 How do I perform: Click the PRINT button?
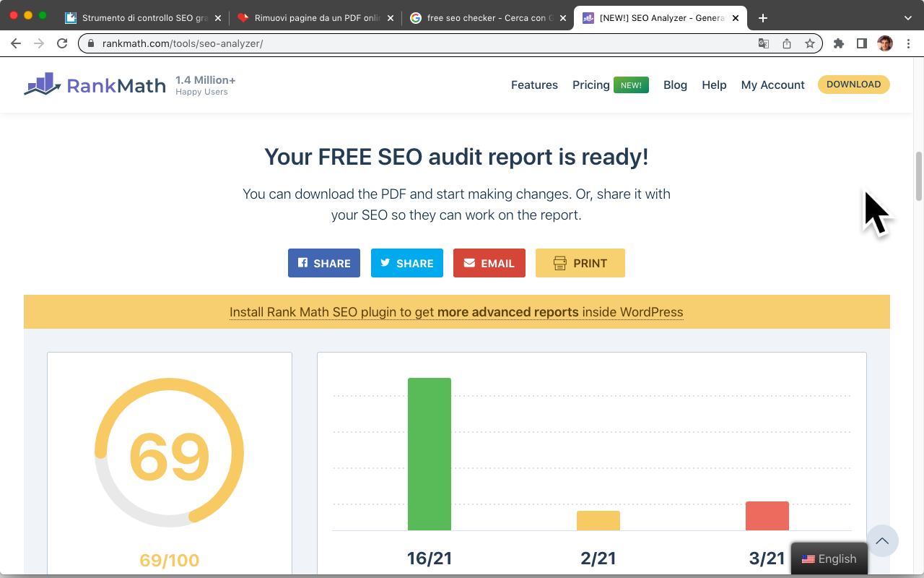(580, 263)
